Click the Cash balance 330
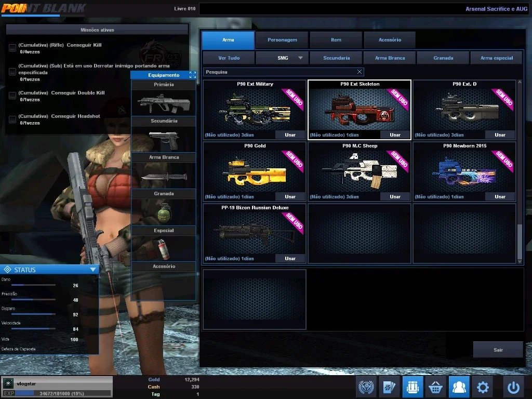This screenshot has height=399, width=532. click(195, 387)
